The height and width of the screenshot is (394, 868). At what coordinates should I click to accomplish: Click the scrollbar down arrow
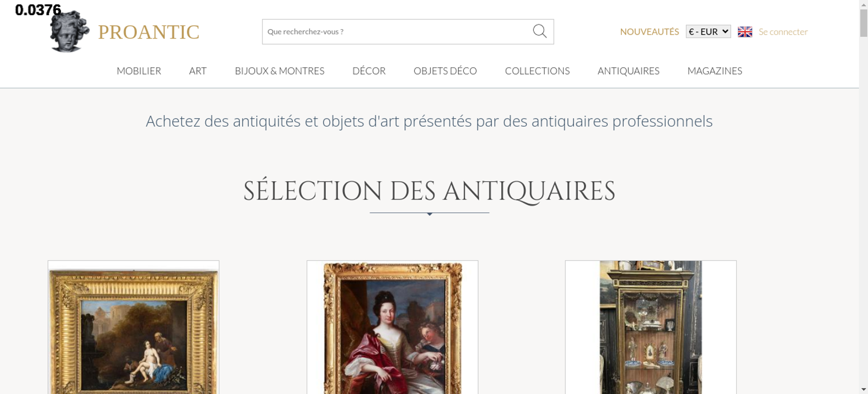coord(864,389)
